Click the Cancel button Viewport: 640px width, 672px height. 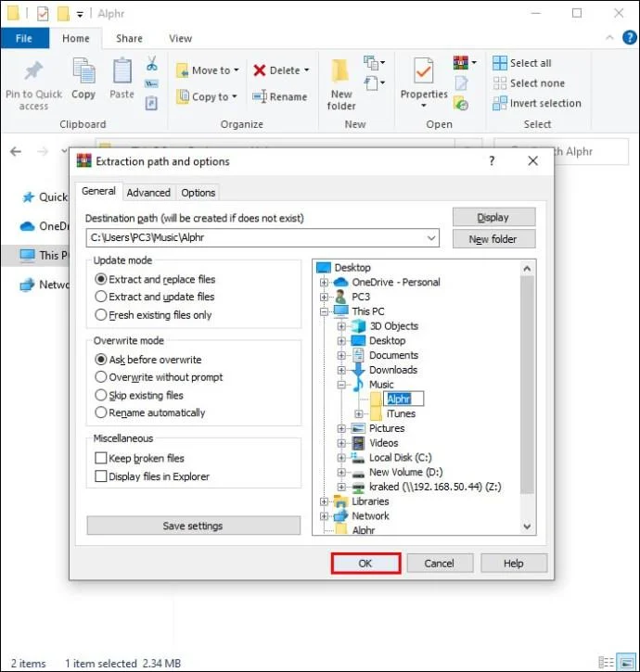440,564
